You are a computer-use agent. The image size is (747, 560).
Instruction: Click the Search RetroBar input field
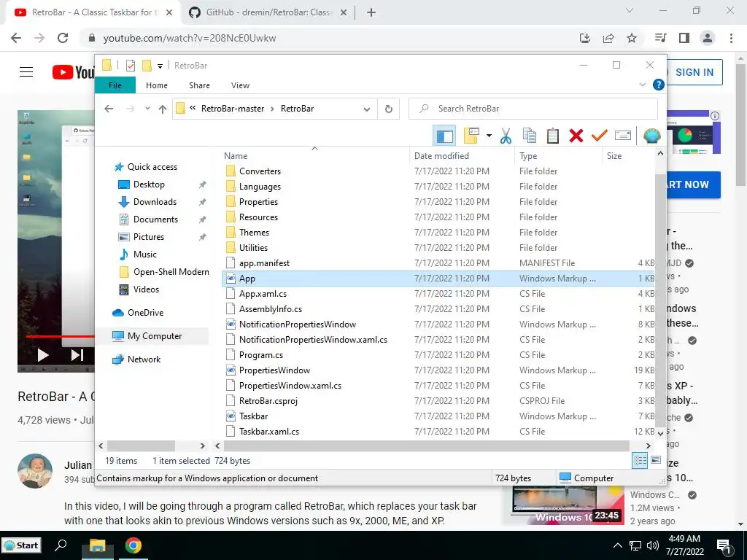533,109
